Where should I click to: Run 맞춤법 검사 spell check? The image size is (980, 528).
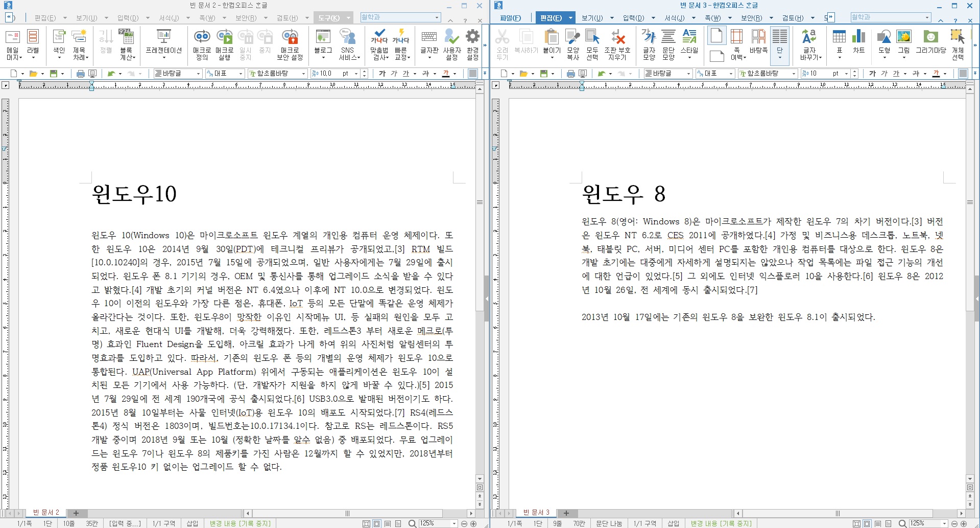tap(379, 44)
